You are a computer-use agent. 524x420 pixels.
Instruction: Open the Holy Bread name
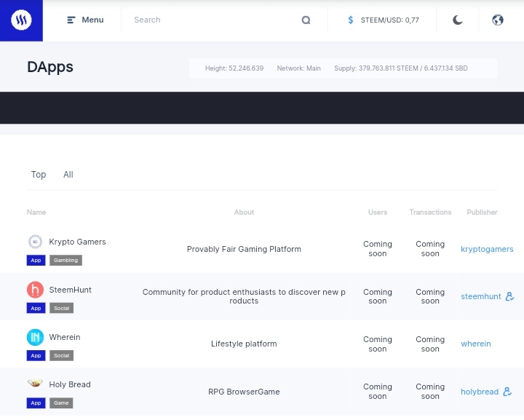[x=70, y=384]
